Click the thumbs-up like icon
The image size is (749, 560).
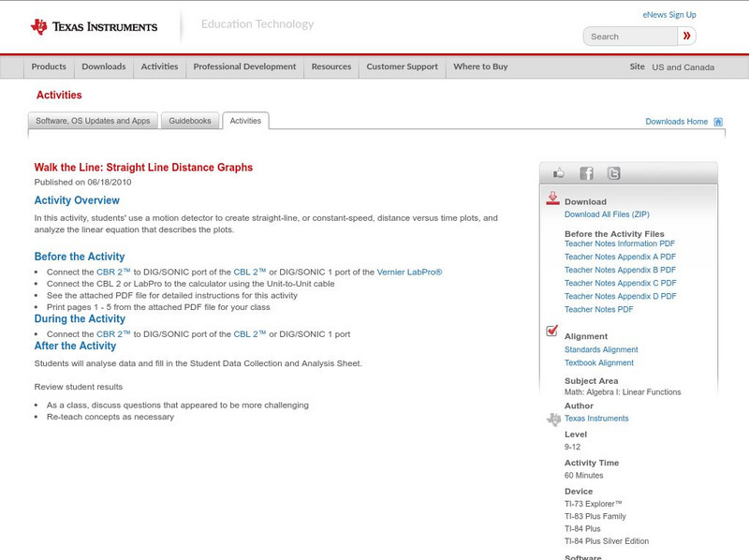558,173
